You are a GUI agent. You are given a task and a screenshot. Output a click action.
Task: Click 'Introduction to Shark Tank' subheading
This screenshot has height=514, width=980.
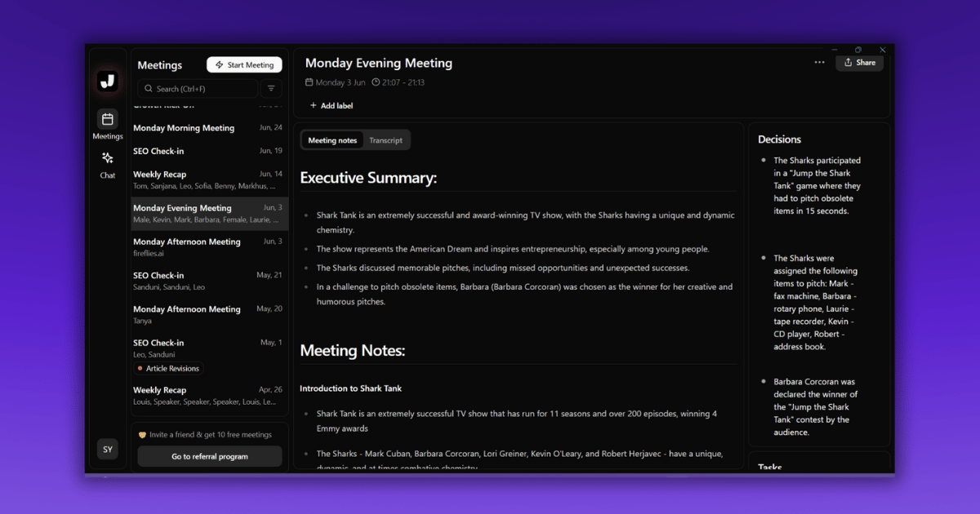(350, 388)
